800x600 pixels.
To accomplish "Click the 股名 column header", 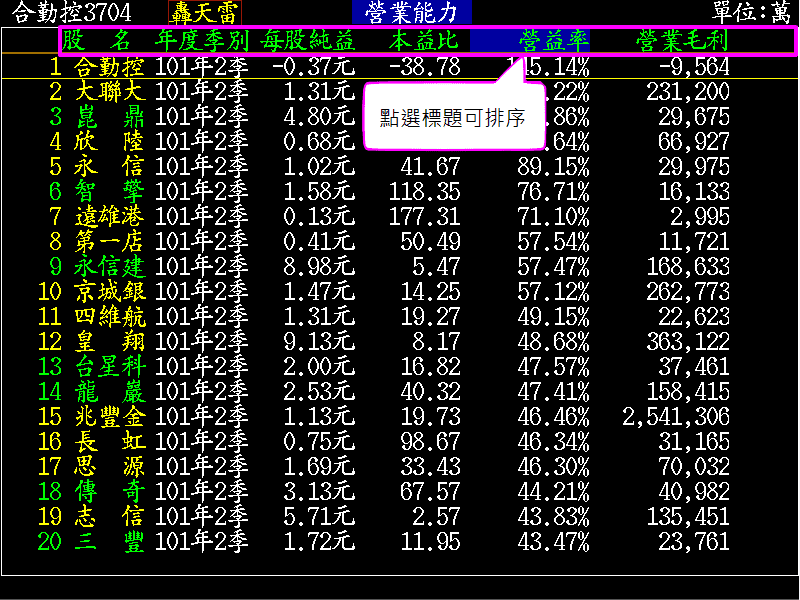I will point(96,41).
